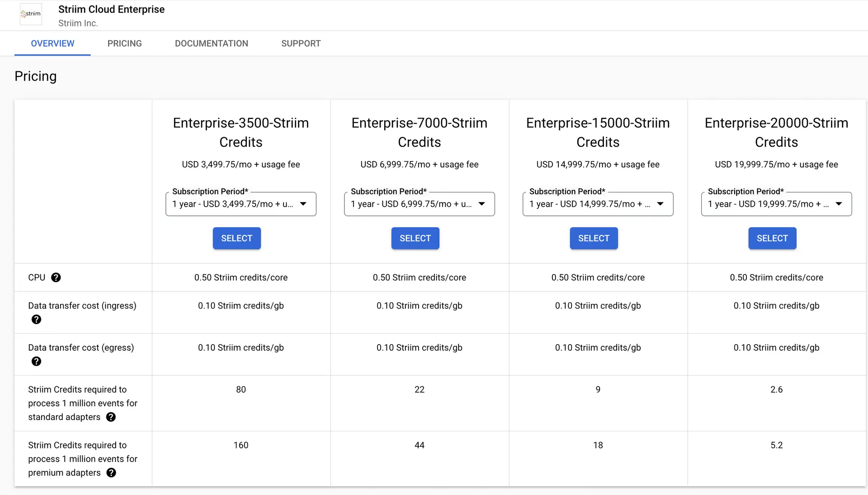Select the Enterprise-7000 plan

415,238
